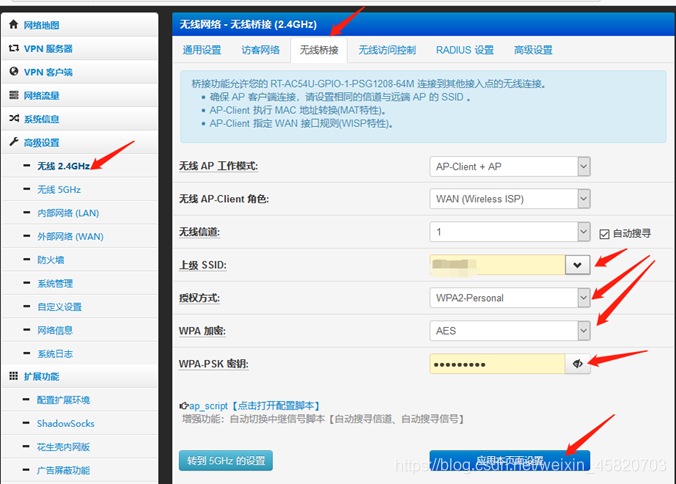Select the 无线桥接 tab

(319, 50)
